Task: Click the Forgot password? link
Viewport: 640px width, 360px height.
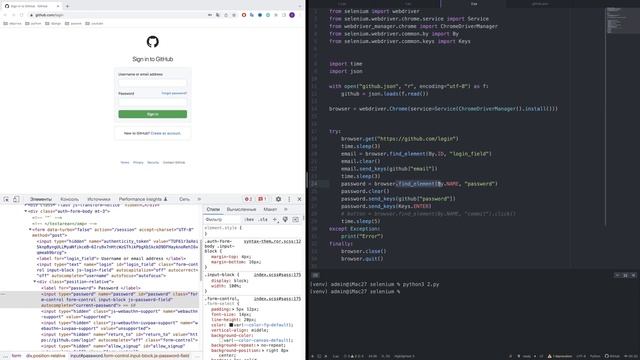Action: click(x=174, y=93)
